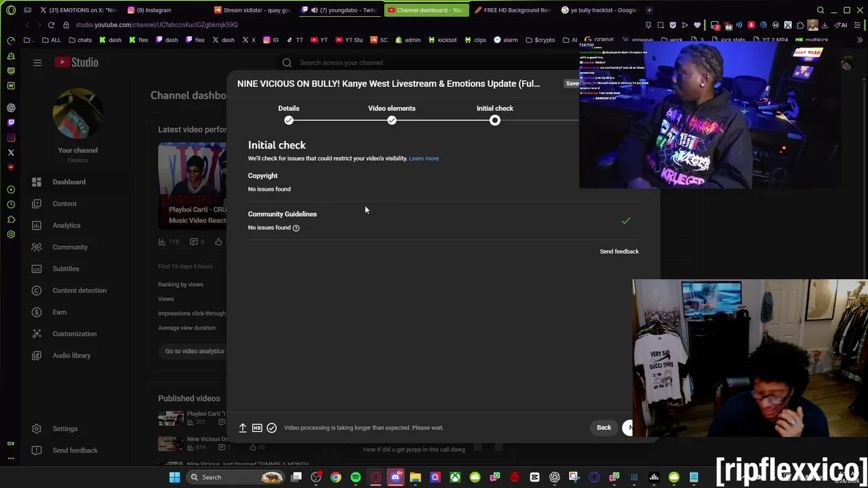Open the clips bookmark
This screenshot has width=868, height=488.
click(x=475, y=40)
